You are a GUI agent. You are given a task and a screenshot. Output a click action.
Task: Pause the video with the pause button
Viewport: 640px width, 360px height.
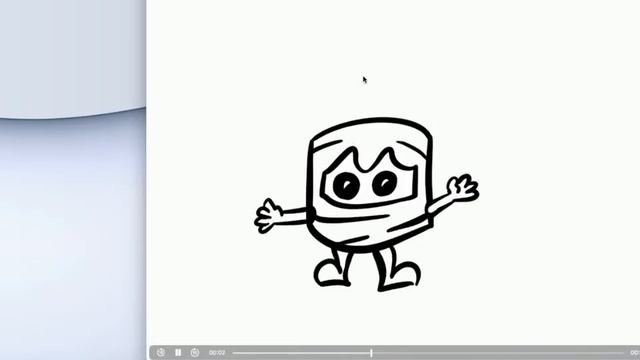[178, 352]
